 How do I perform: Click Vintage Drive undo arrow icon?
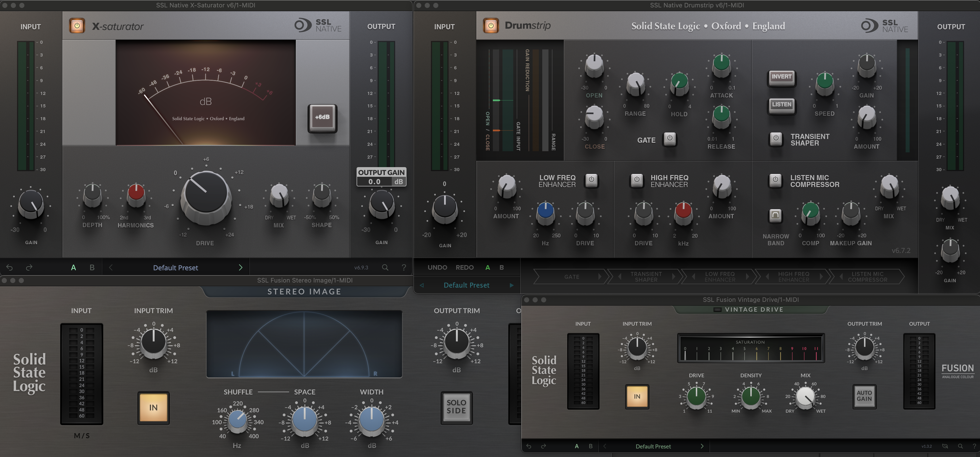tap(529, 446)
